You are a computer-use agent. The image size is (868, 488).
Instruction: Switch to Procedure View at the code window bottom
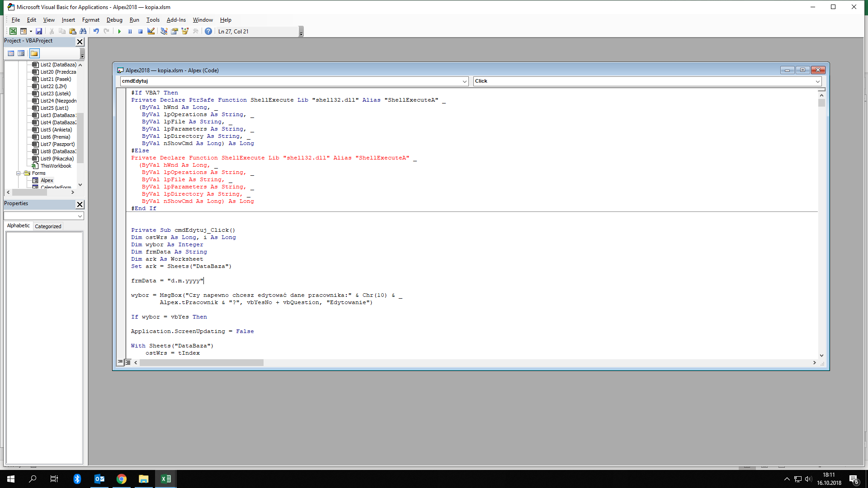(x=120, y=362)
